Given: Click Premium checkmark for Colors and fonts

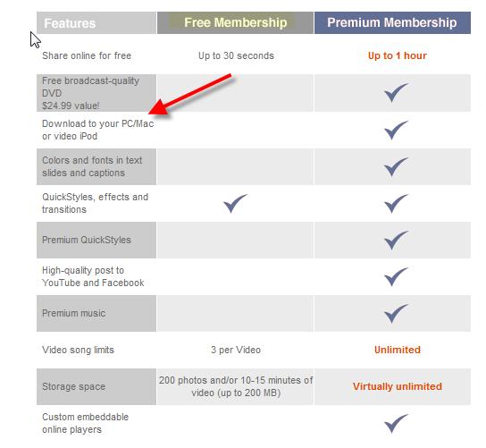Looking at the screenshot, I should click(396, 167).
